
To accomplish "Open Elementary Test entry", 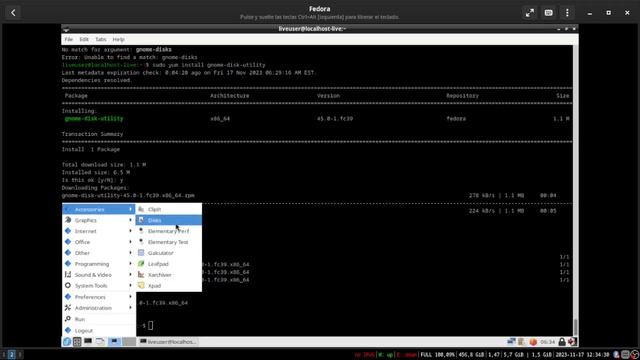I will coord(169,242).
